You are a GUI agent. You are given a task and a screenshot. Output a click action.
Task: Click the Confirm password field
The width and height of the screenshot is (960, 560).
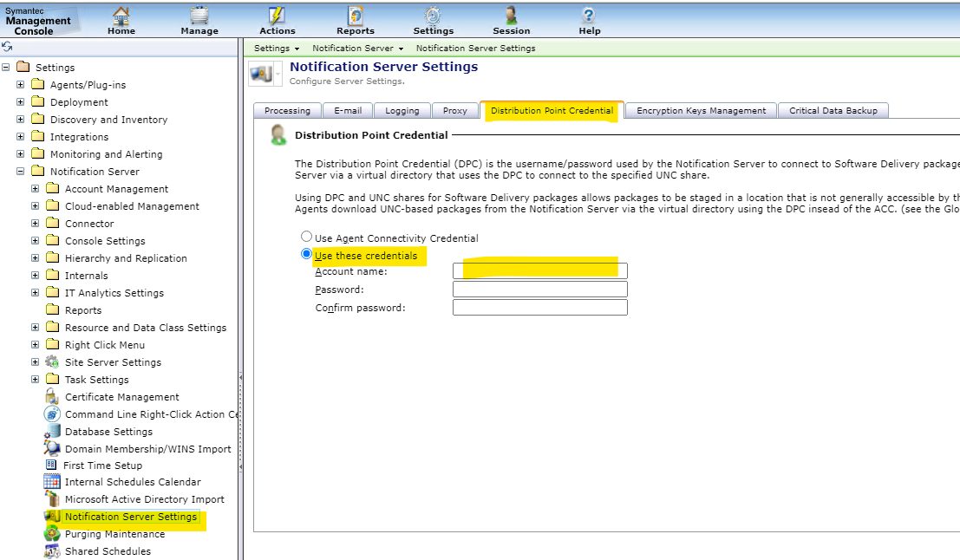pos(539,308)
